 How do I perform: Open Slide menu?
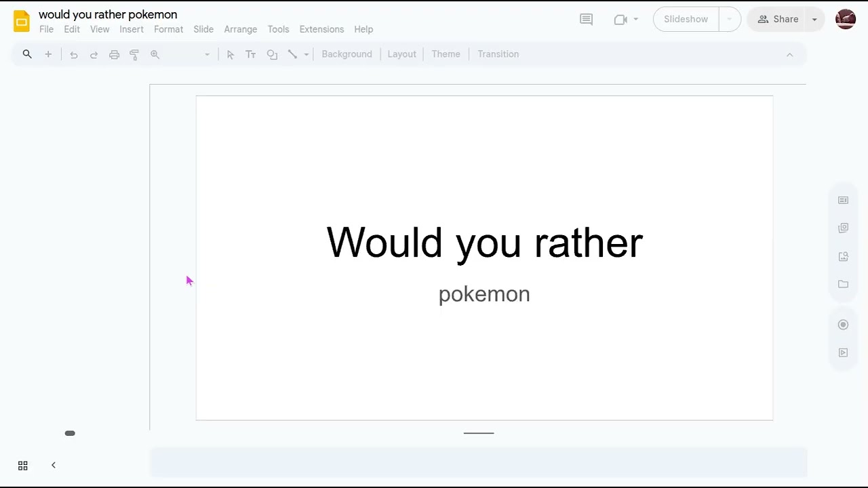coord(203,29)
